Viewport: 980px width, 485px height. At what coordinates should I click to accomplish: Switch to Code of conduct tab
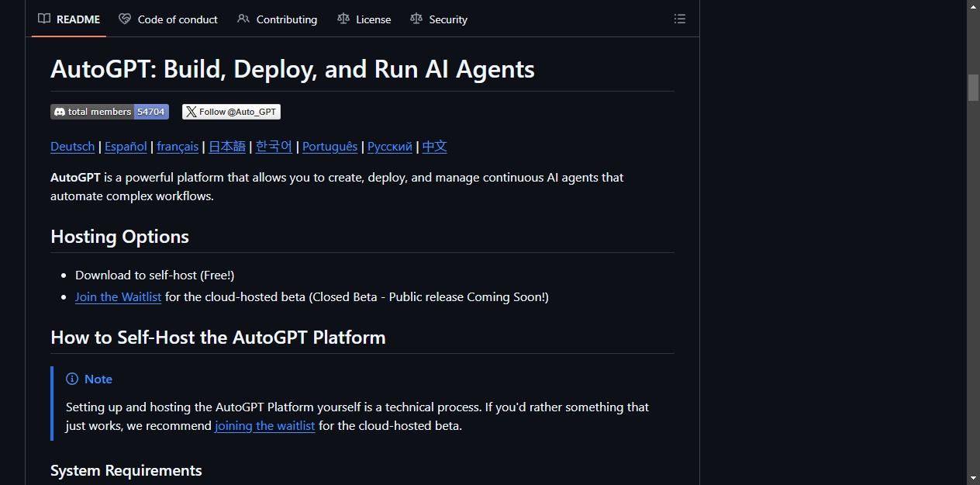(x=168, y=19)
